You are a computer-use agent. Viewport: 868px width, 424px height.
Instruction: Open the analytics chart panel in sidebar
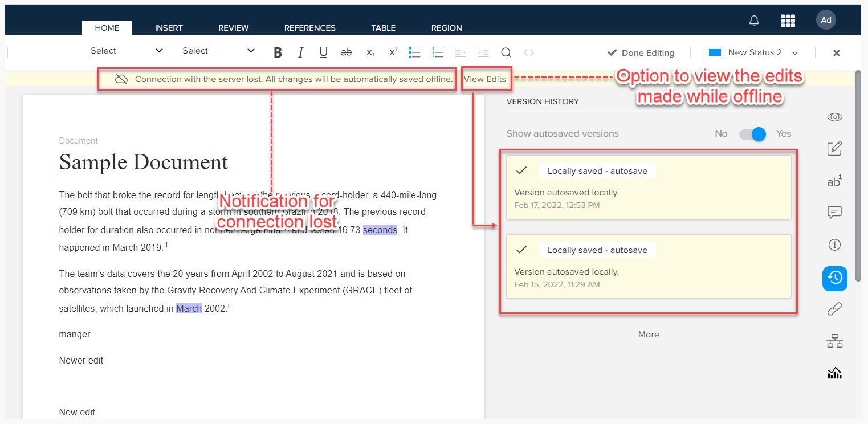[x=834, y=373]
